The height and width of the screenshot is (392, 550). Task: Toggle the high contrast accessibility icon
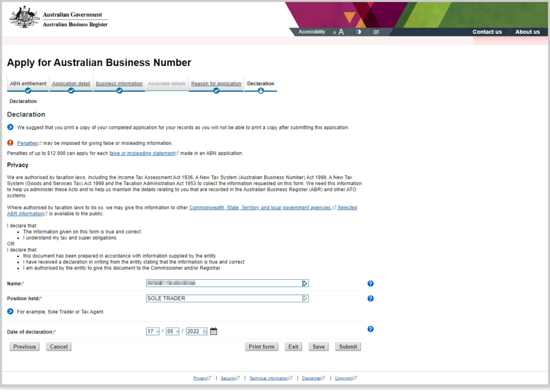point(358,32)
